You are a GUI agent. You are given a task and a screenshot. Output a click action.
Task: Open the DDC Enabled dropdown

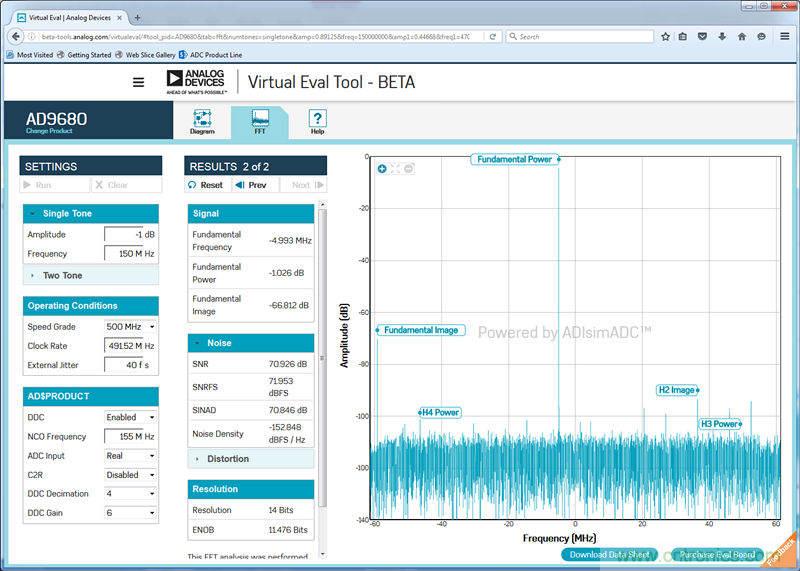[x=131, y=417]
